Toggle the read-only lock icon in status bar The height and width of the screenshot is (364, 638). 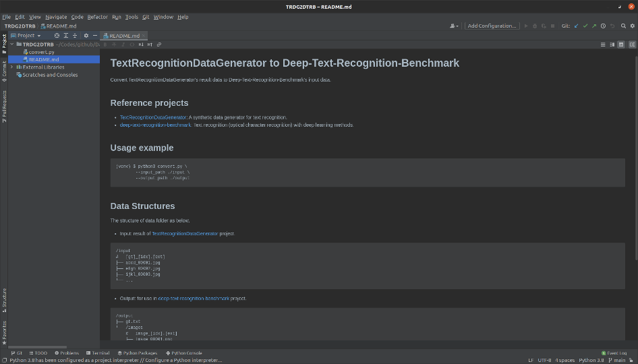pos(631,361)
